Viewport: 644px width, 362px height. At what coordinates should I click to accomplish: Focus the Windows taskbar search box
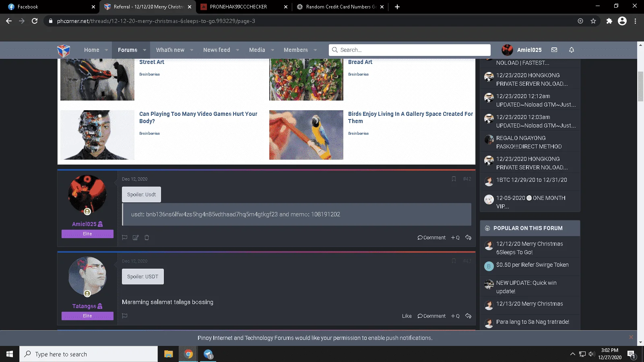pos(89,354)
